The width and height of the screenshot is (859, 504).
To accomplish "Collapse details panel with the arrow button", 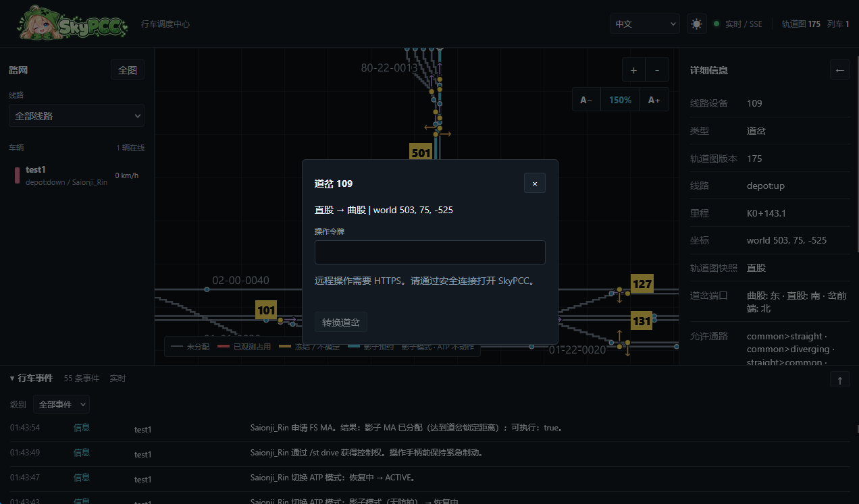I will point(840,69).
